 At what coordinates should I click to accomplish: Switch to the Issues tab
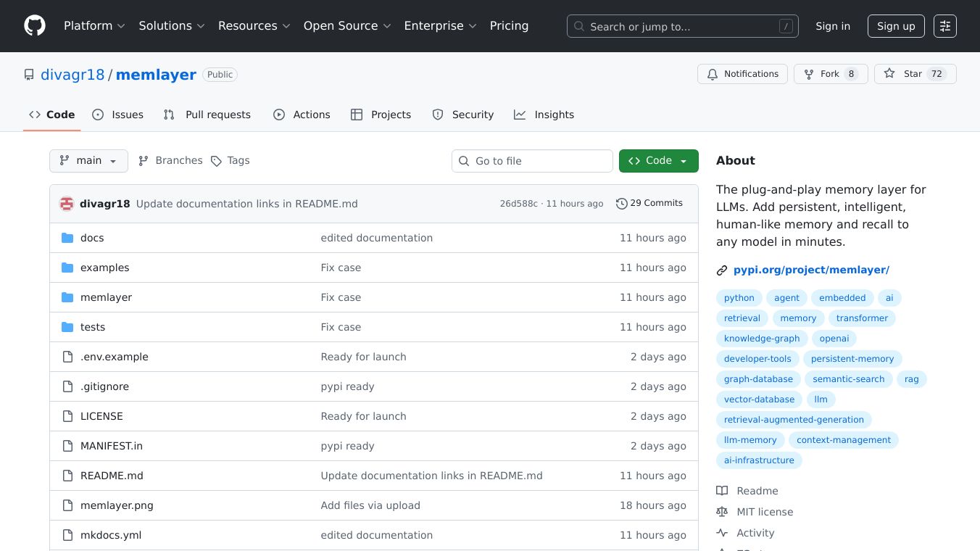(118, 115)
